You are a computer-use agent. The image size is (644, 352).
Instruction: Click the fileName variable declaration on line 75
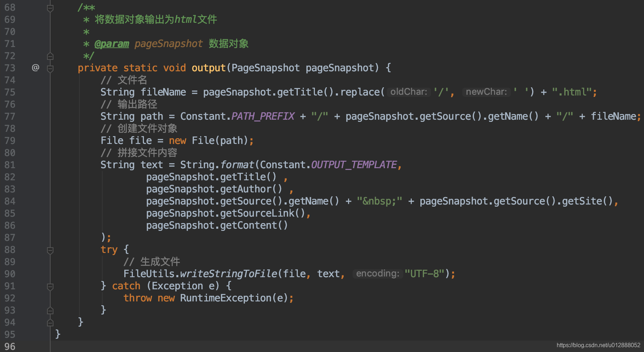[x=163, y=92]
